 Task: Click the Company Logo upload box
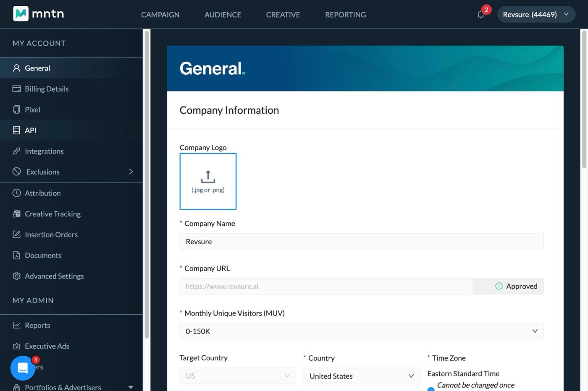(208, 181)
